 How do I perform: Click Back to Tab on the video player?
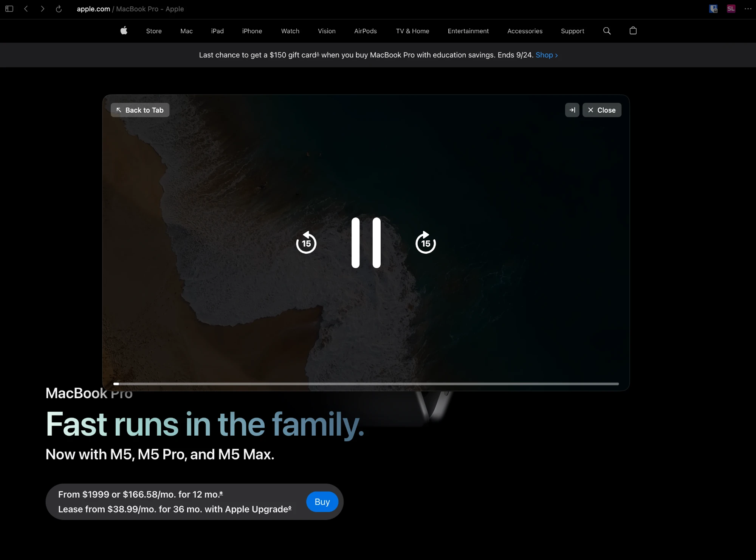(x=140, y=110)
